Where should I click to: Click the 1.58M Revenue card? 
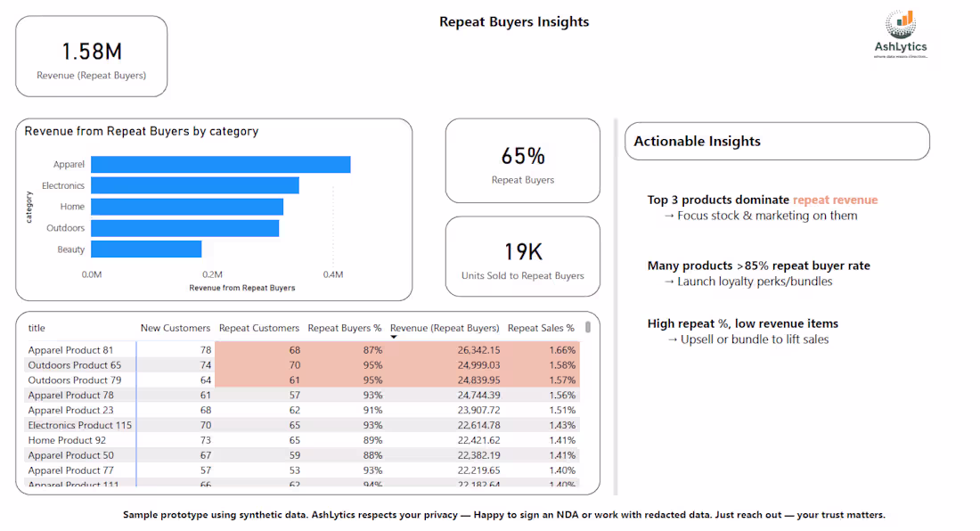[90, 54]
